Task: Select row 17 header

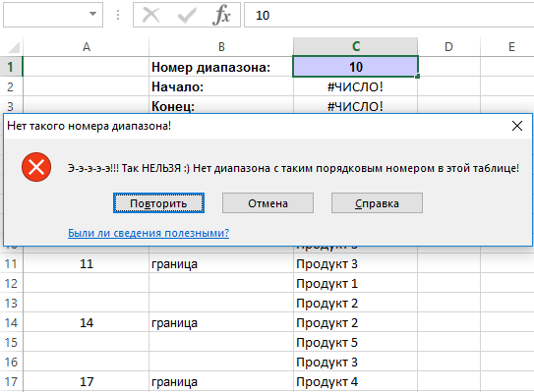Action: point(11,381)
